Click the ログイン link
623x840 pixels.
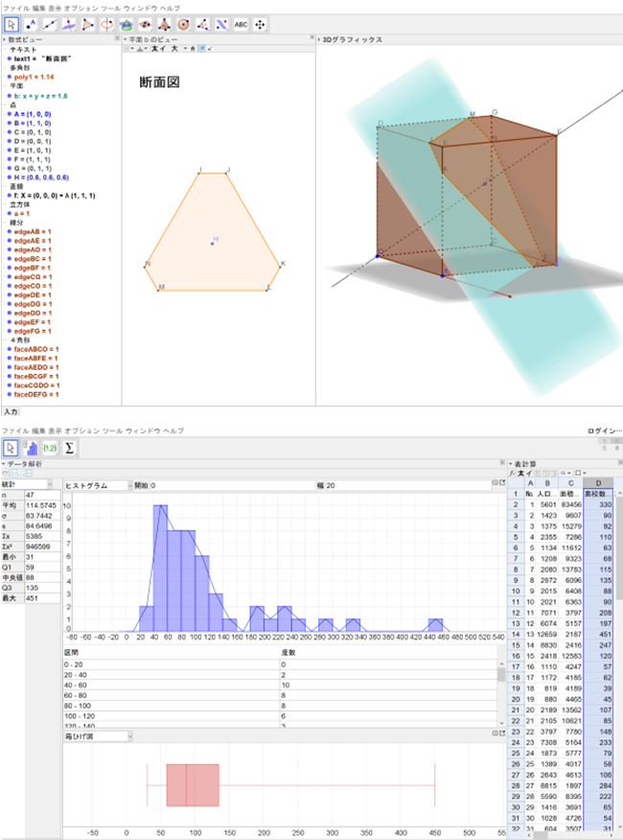(x=604, y=432)
